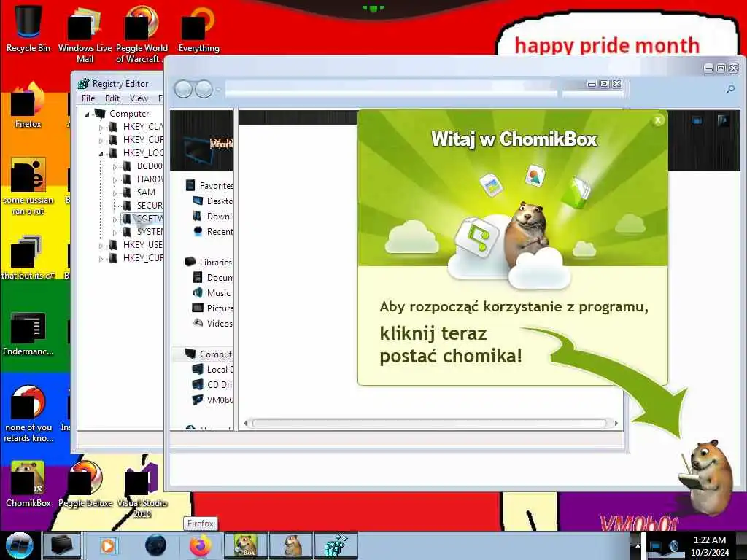Click the Firefox taskbar icon
Screen dimensions: 747x560
[201, 545]
